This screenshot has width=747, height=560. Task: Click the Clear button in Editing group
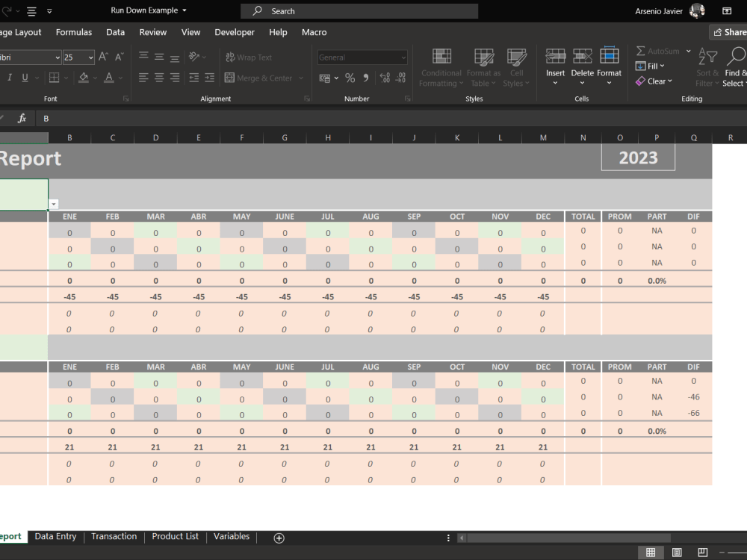[654, 81]
